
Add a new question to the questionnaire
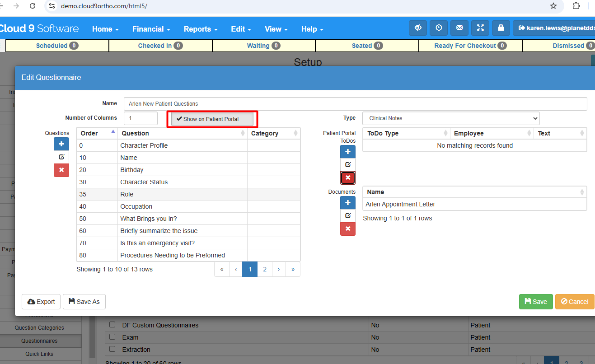click(x=61, y=144)
